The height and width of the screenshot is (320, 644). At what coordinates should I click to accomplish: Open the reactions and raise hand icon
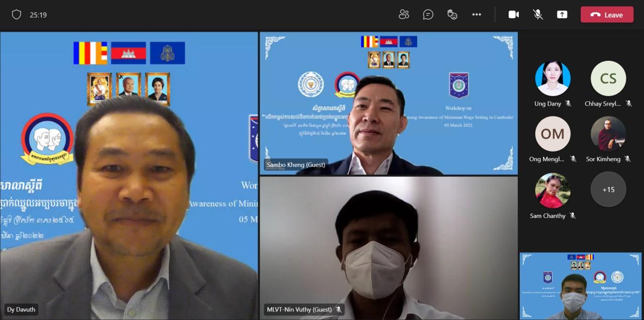452,15
